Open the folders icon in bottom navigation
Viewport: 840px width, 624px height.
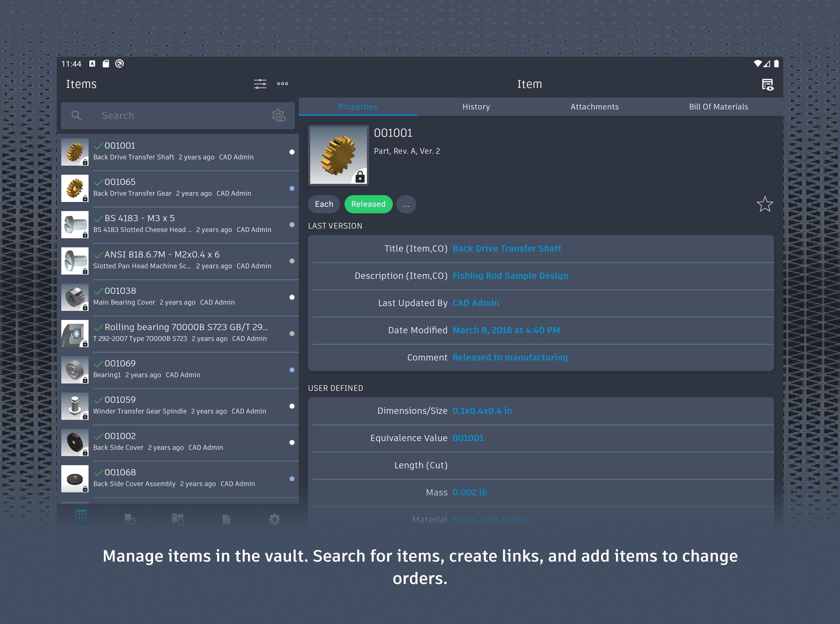point(178,519)
